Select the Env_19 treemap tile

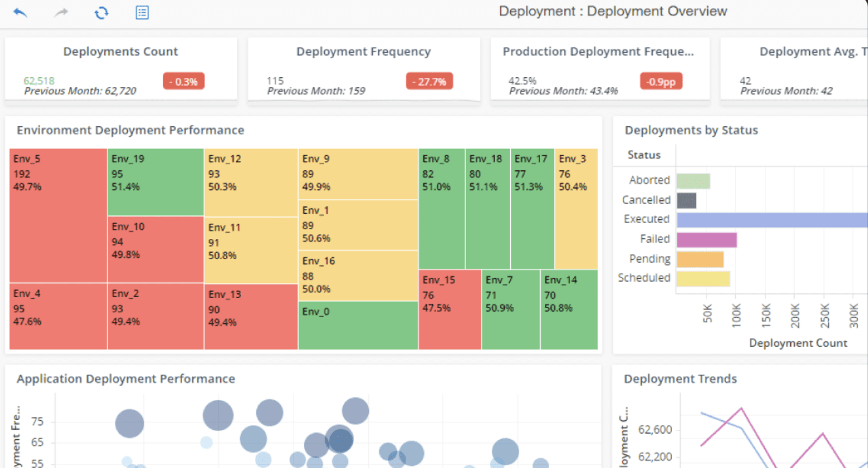[x=156, y=182]
